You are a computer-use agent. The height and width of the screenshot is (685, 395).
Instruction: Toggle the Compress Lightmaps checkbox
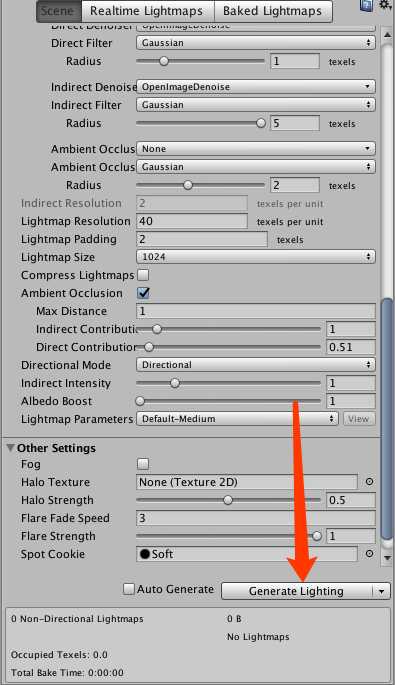tap(143, 275)
